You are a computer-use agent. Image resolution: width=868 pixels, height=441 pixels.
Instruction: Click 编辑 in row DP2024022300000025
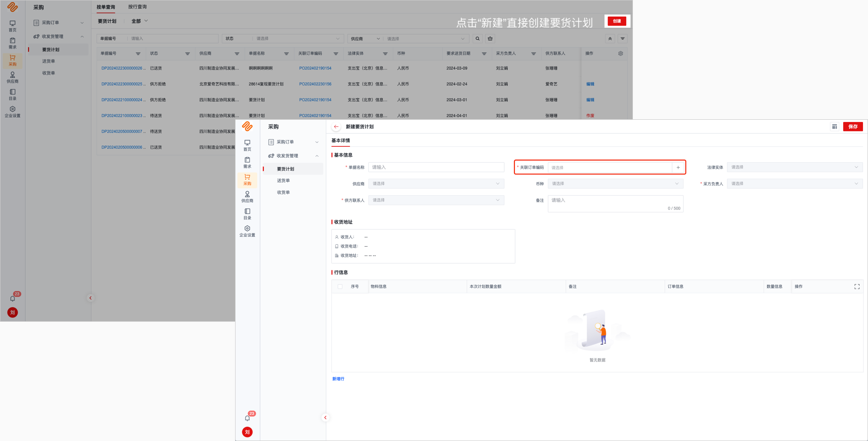[590, 84]
